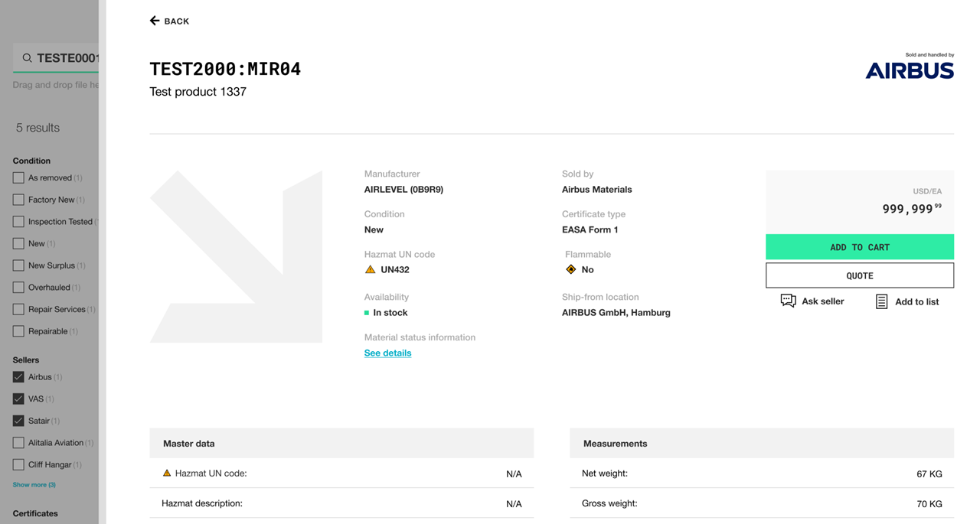Click the Sold by value Airbus Materials
This screenshot has width=980, height=524.
coord(597,190)
